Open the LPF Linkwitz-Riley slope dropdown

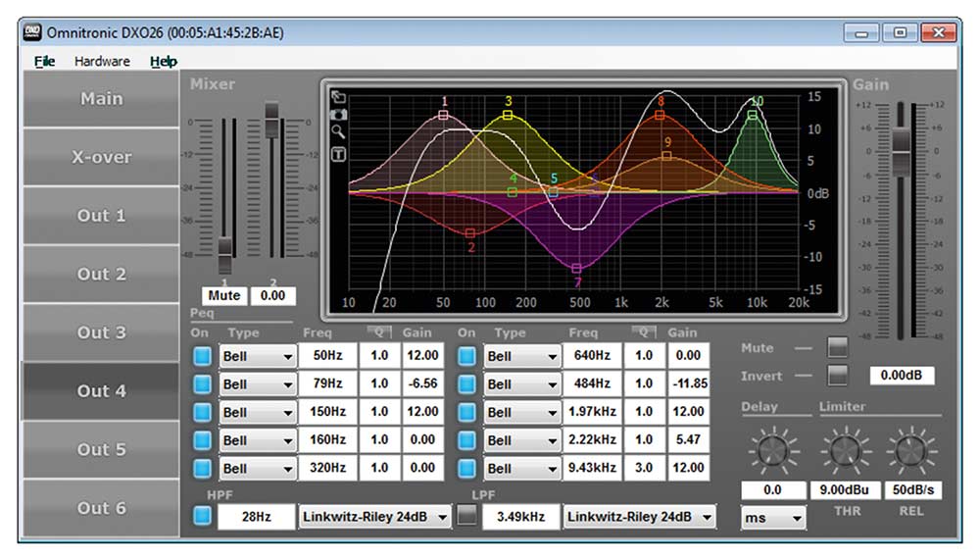pos(639,517)
